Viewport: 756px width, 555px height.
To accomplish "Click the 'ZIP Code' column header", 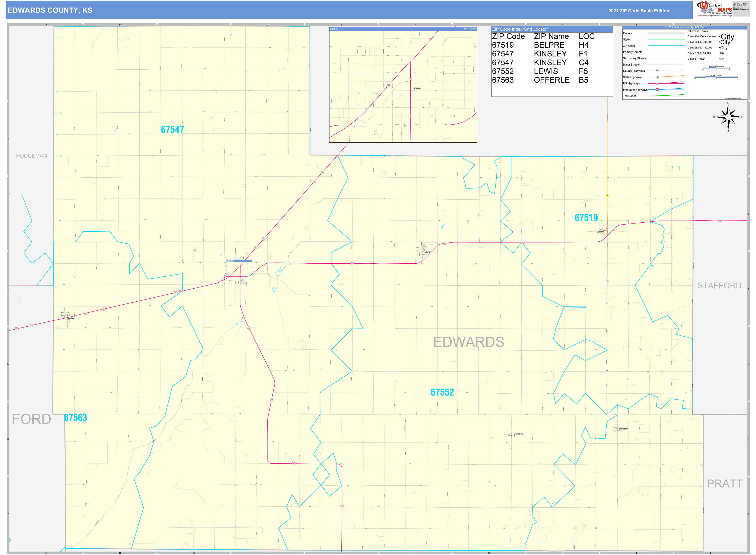I will [x=508, y=36].
